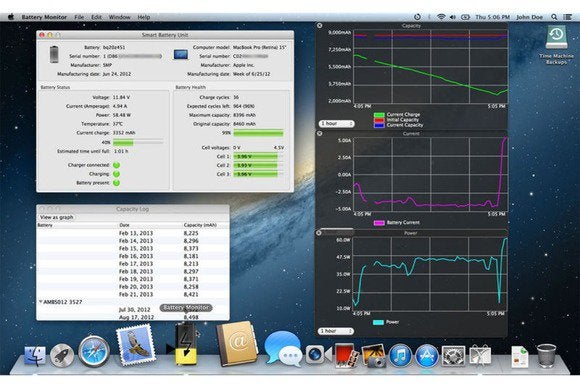Click MacBook laptop image in Smart Battery Unit

[181, 55]
